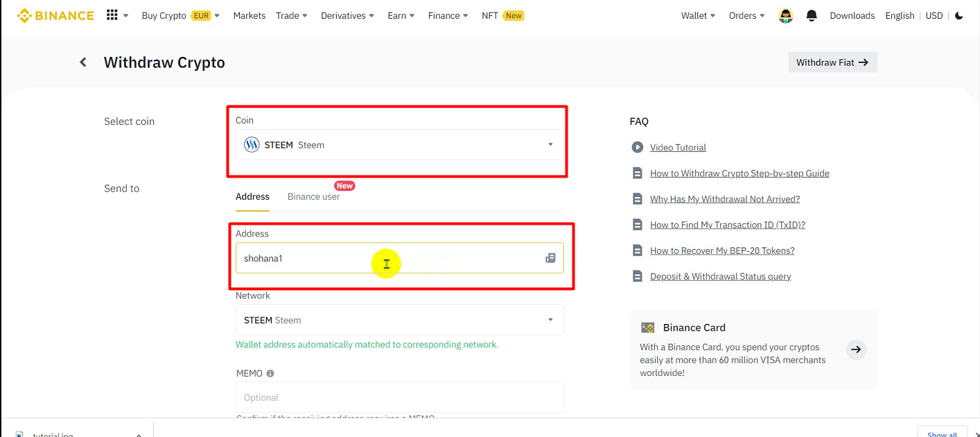Click the Binance logo

click(x=55, y=15)
